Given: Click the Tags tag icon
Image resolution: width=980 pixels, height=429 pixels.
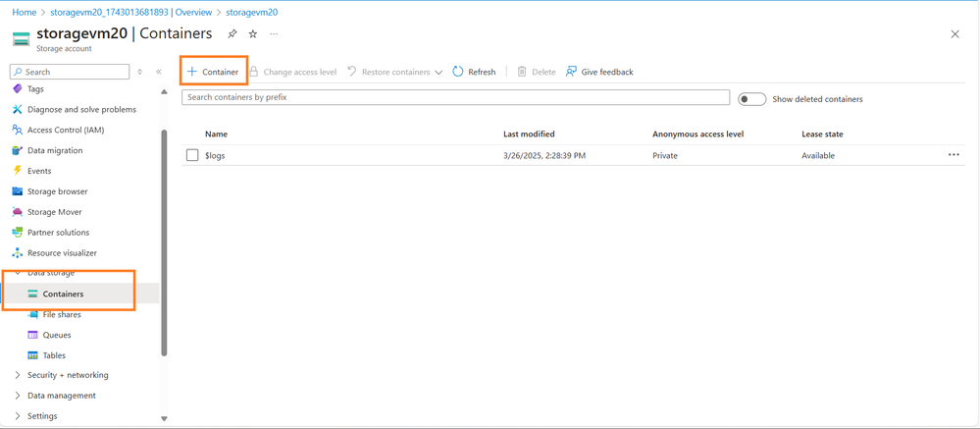Looking at the screenshot, I should pos(18,88).
